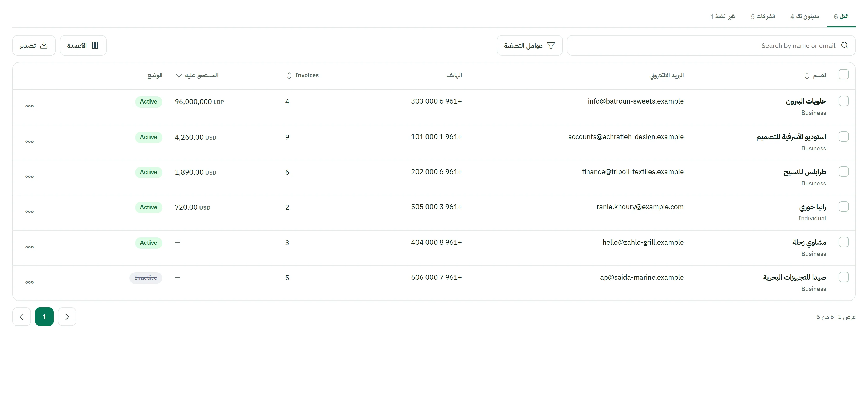Click the Inactive status badge

(146, 278)
